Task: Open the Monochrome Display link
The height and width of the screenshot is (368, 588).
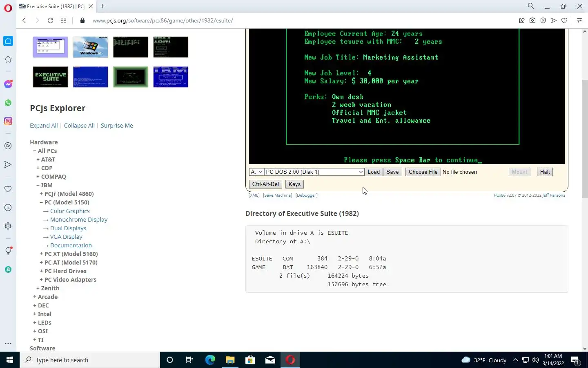Action: (79, 220)
